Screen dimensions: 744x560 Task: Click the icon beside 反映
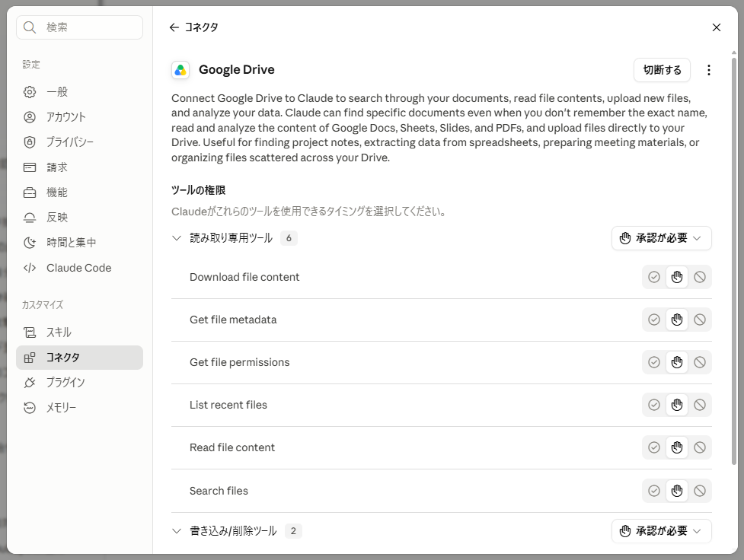pos(30,218)
